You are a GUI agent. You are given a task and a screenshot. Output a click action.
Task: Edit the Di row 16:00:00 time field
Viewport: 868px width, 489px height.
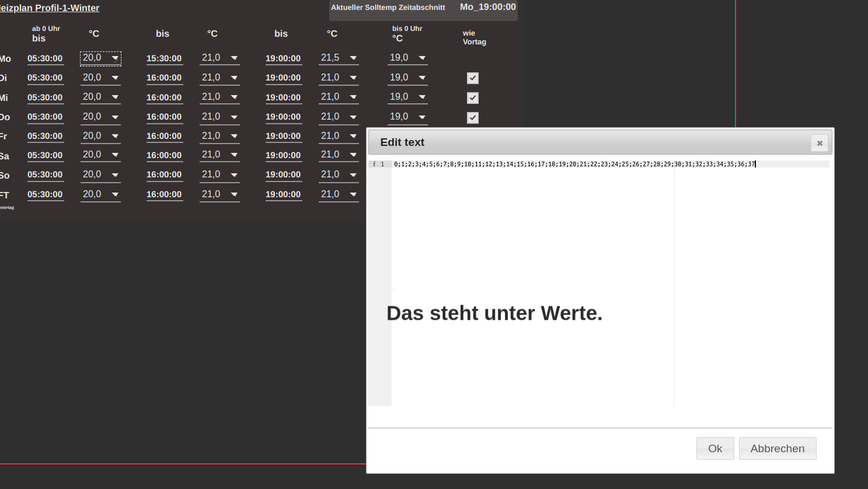pyautogui.click(x=164, y=78)
